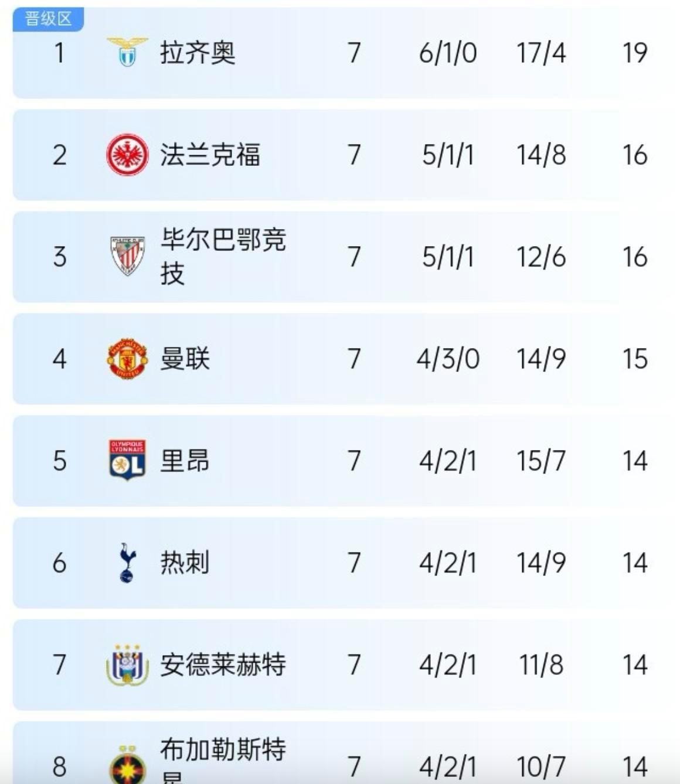
Task: Open team name 毕尔巴鄂竞技
Action: coord(223,256)
